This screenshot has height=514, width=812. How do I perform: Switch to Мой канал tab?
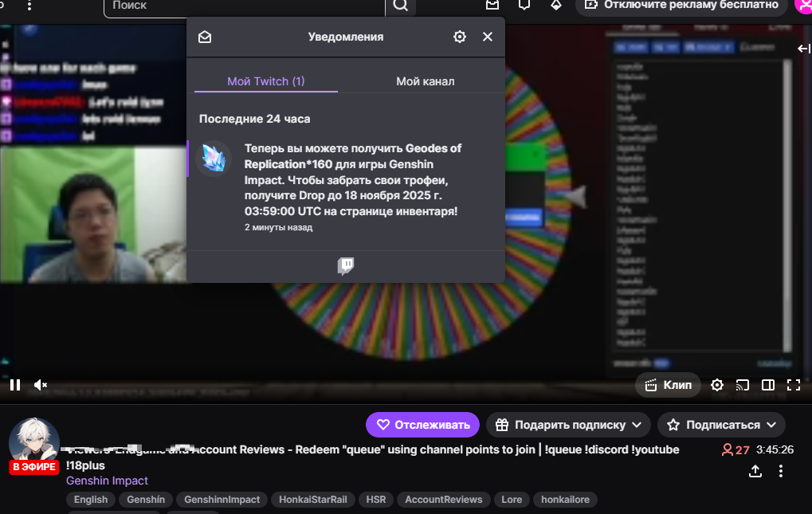pyautogui.click(x=426, y=81)
